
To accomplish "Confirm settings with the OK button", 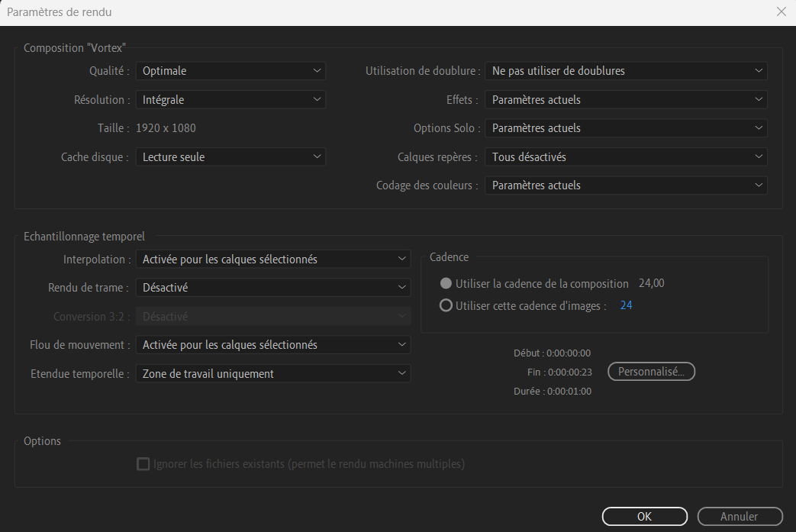I will click(x=644, y=517).
